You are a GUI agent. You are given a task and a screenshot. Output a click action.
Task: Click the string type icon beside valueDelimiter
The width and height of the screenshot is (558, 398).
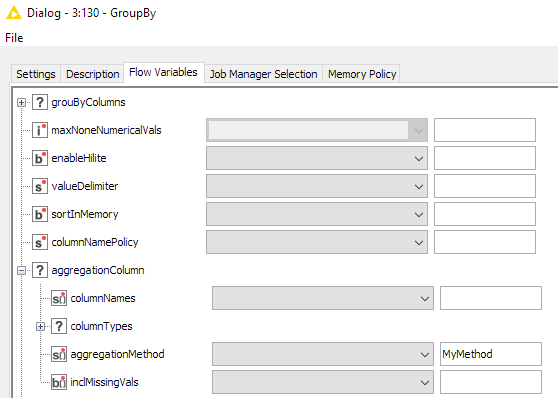point(40,186)
